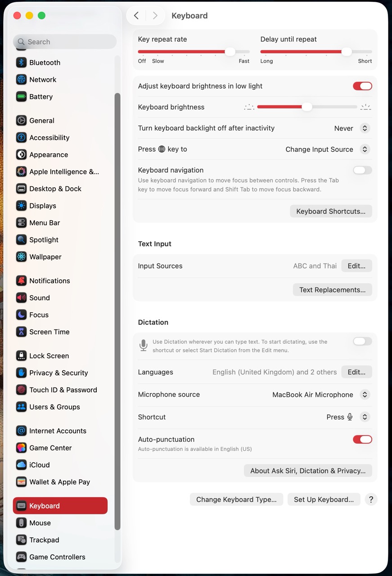The height and width of the screenshot is (576, 392).
Task: Disable Adjust keyboard brightness in low light
Action: point(362,86)
